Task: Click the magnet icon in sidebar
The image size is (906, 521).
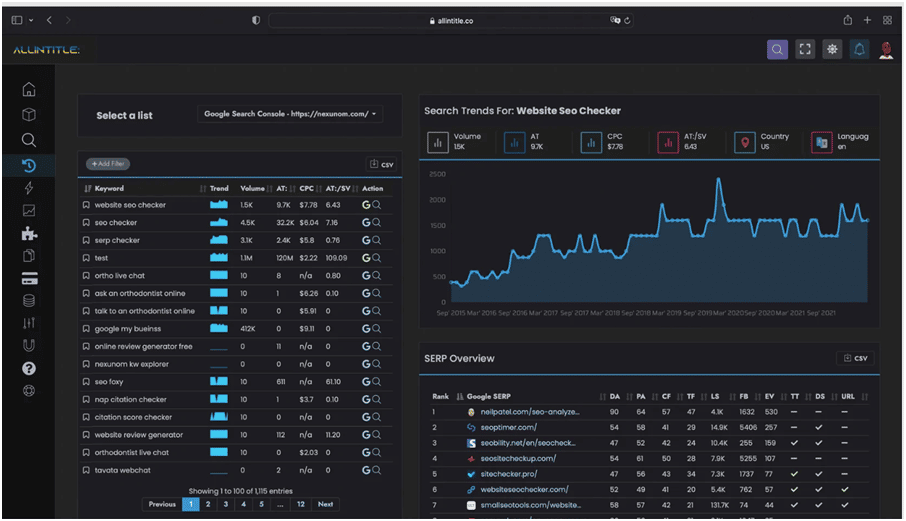Action: [x=29, y=345]
